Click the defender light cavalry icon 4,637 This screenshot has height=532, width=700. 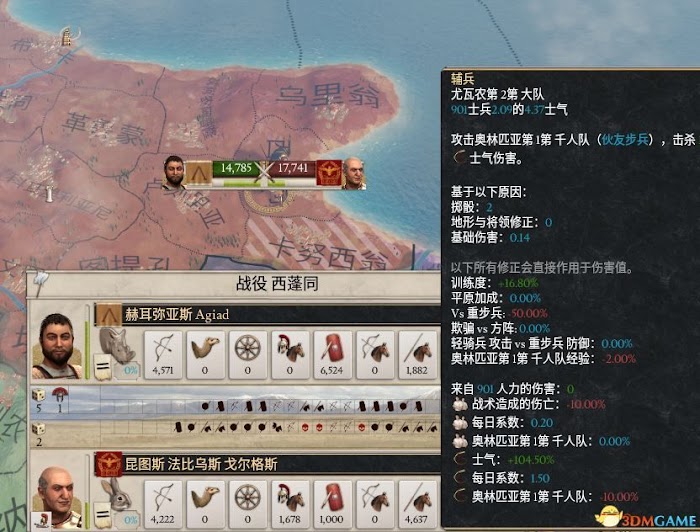[417, 504]
